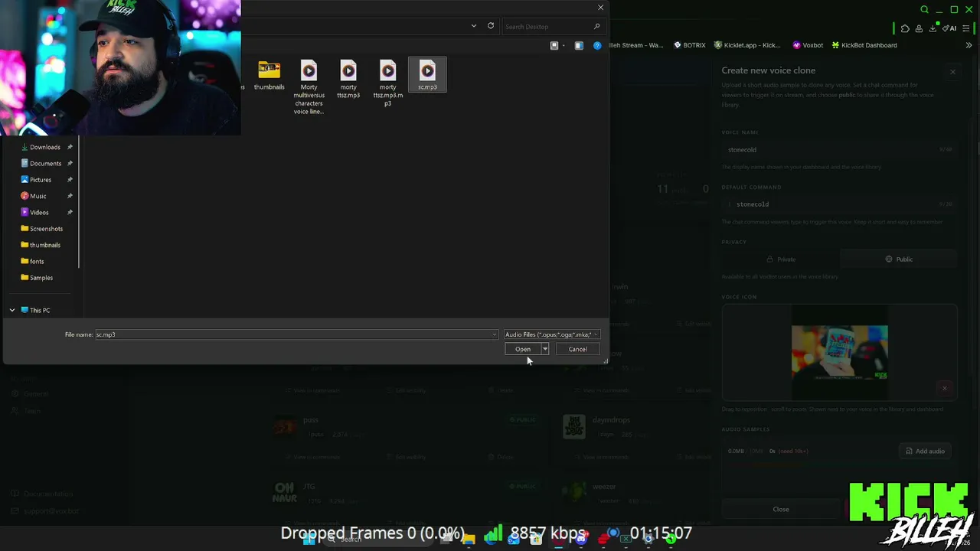Select the morty ttsz.mp3 file
This screenshot has height=551, width=980.
(x=348, y=80)
